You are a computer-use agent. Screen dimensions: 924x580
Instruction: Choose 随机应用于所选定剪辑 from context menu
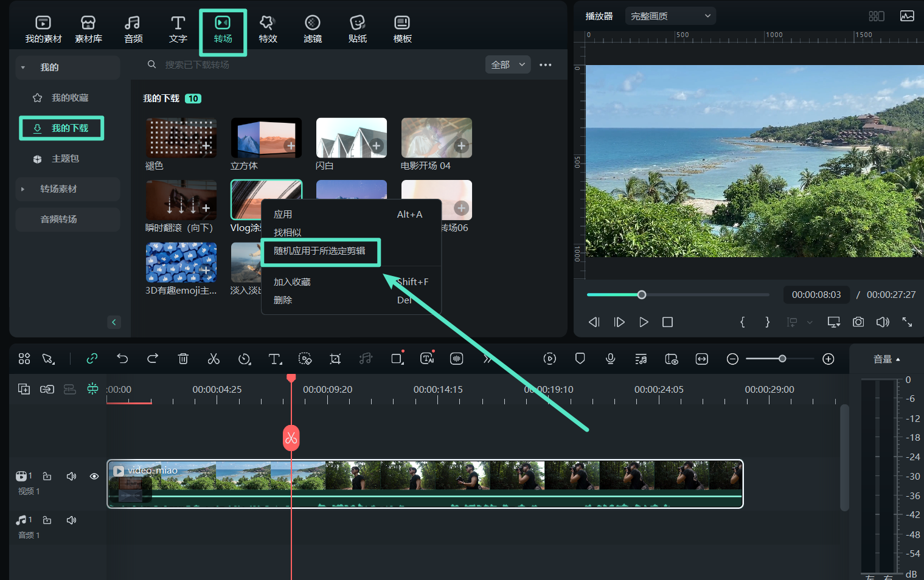tap(319, 251)
